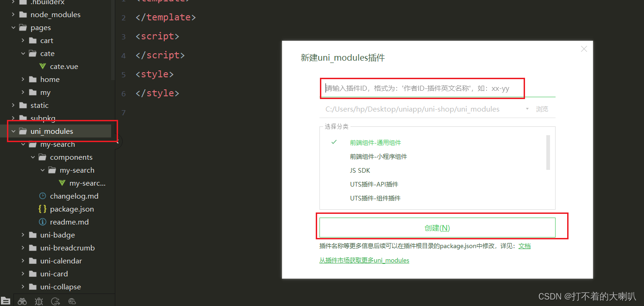This screenshot has width=644, height=306.
Task: Open cloud preview via globe icon
Action: (x=72, y=301)
